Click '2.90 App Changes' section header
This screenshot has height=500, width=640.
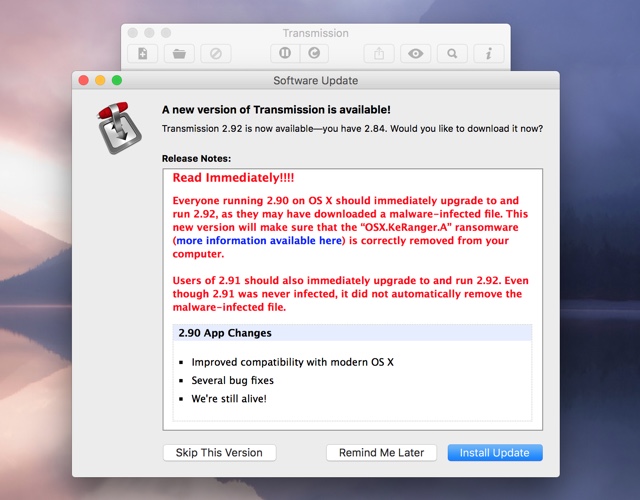click(x=352, y=333)
